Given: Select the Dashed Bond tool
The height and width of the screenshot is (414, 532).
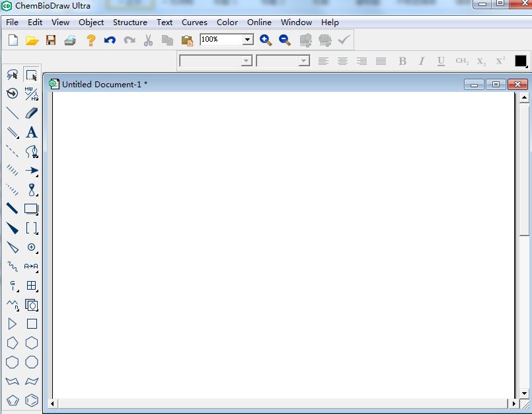Looking at the screenshot, I should click(13, 151).
